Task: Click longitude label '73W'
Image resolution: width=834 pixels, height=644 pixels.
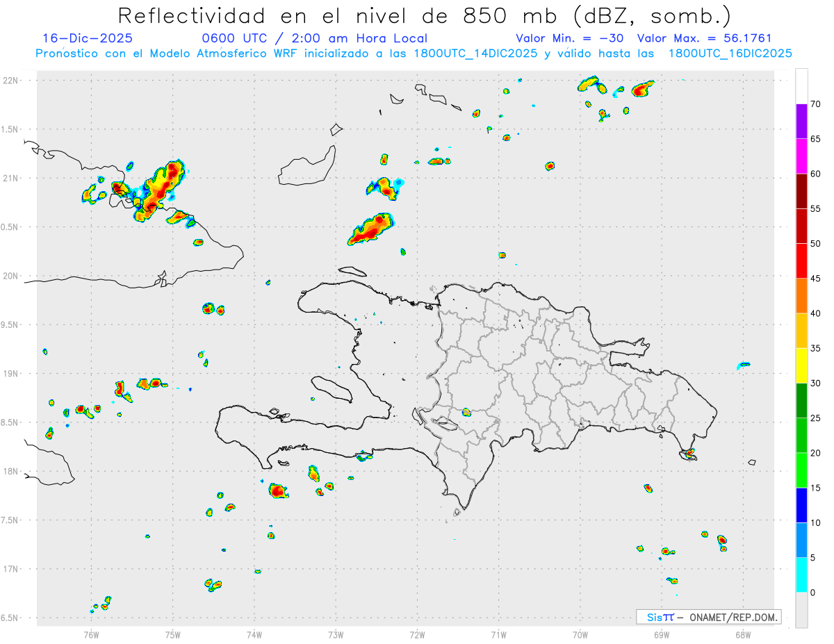Action: pyautogui.click(x=336, y=634)
